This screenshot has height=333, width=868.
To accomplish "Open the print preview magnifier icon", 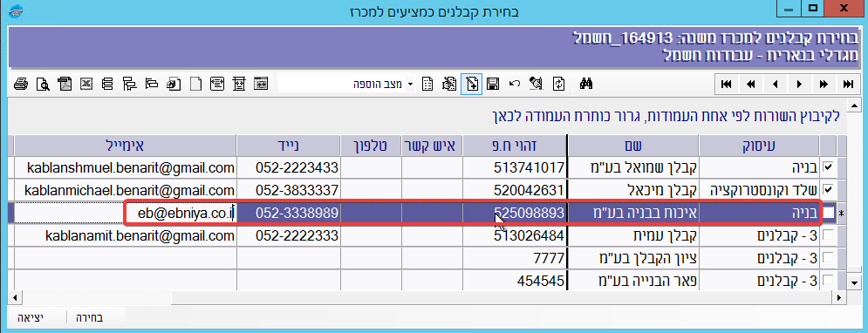I will 43,84.
